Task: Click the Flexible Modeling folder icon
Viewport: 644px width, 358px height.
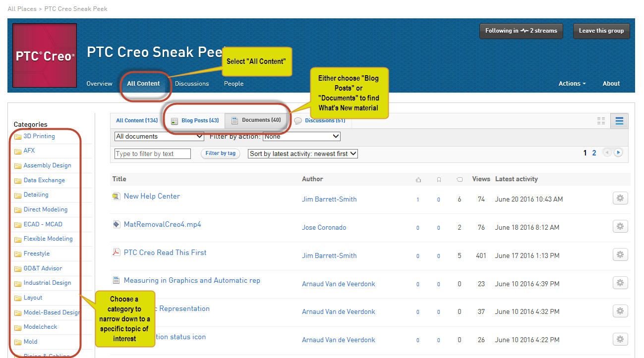Action: pyautogui.click(x=18, y=239)
